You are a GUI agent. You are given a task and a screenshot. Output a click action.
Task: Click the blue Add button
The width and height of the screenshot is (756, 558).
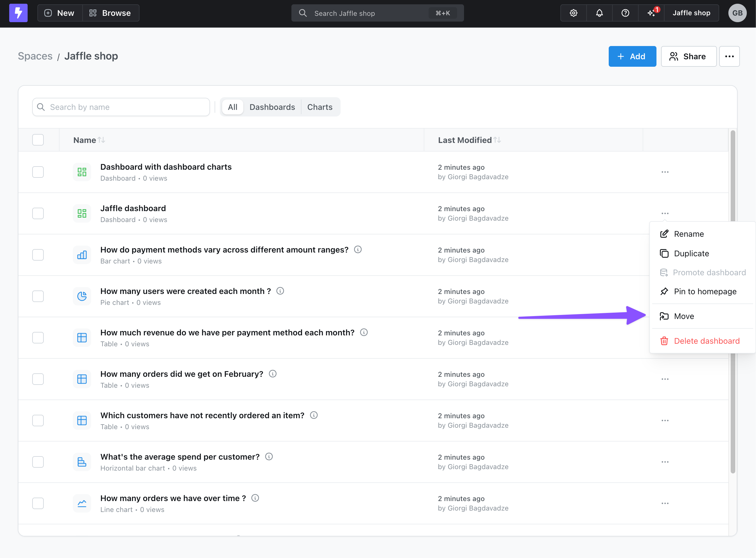632,56
